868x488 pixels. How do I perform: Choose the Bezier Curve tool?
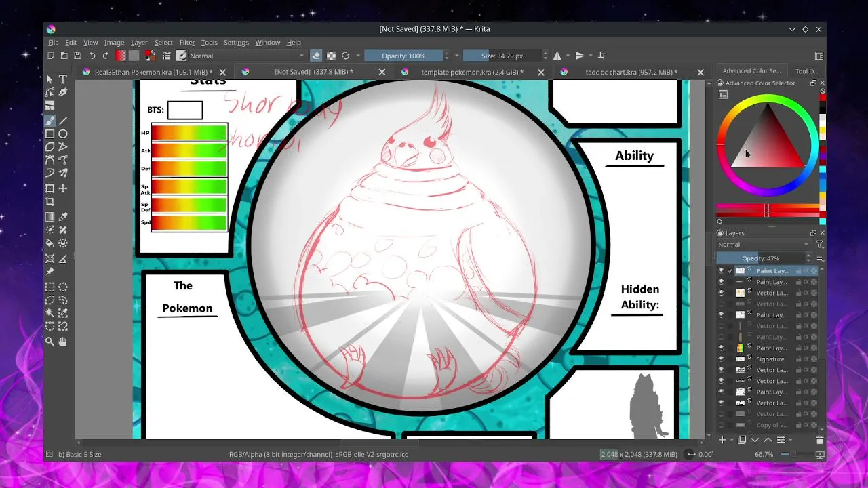click(50, 161)
